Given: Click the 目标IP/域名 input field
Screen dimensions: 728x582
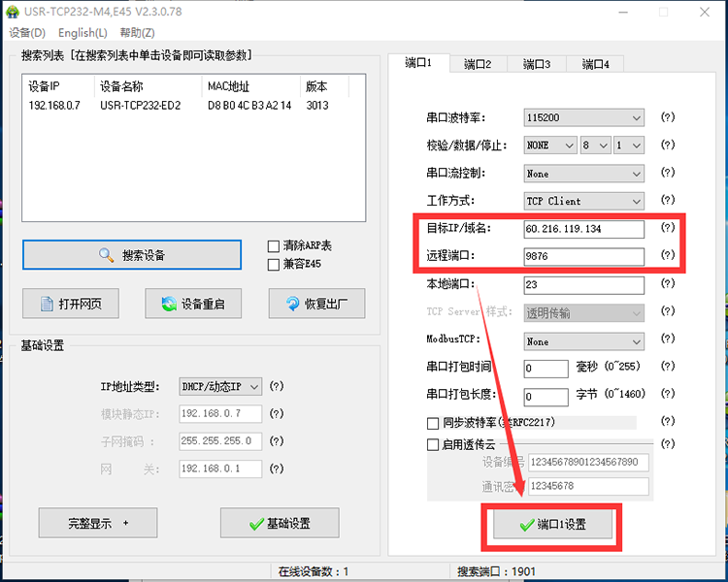Looking at the screenshot, I should point(582,229).
